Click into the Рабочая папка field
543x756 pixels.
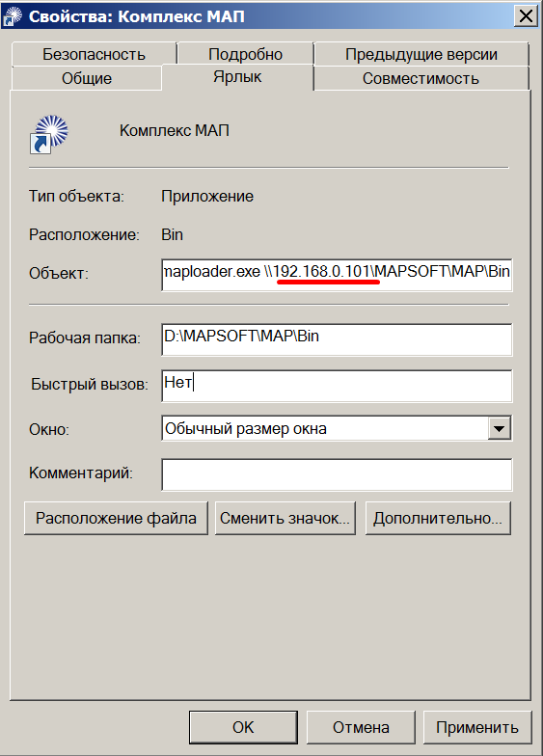[337, 339]
